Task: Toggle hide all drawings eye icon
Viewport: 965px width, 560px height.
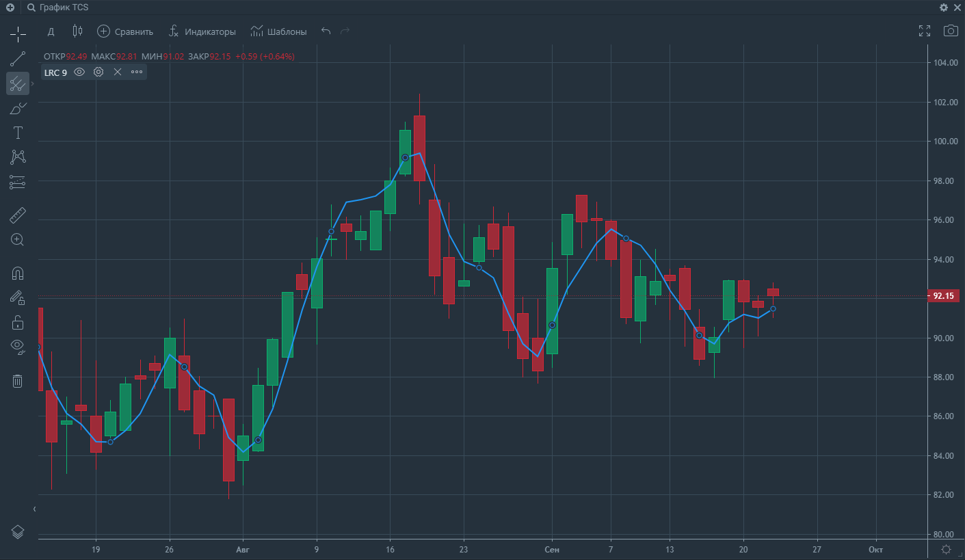Action: coord(18,346)
